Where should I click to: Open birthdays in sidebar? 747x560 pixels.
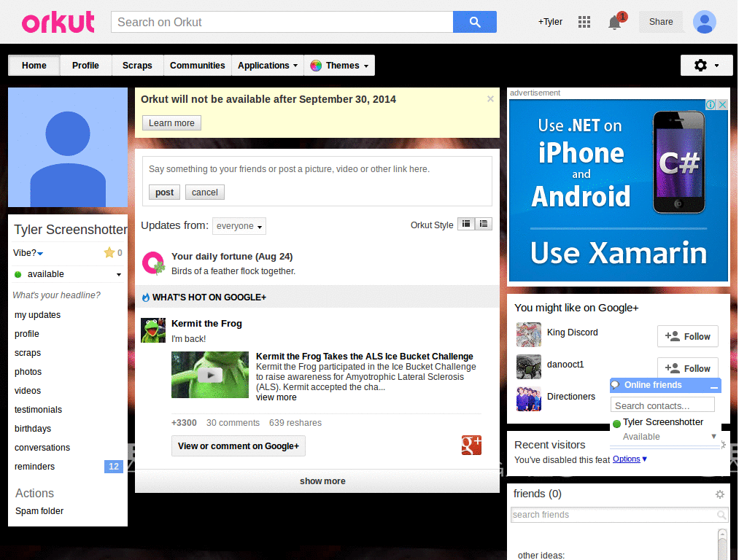(33, 429)
